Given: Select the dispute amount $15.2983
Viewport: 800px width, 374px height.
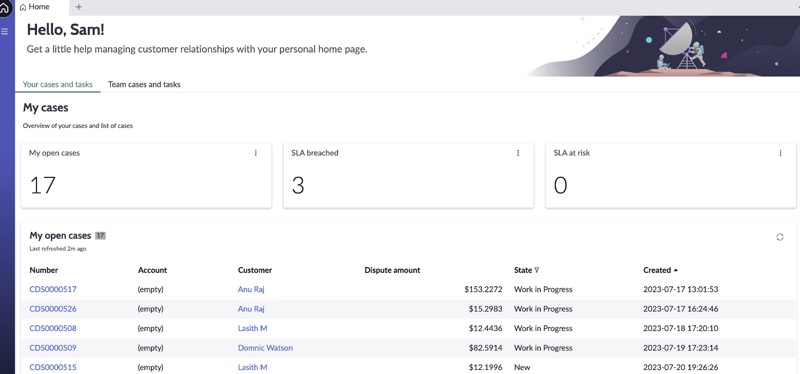Looking at the screenshot, I should click(485, 309).
